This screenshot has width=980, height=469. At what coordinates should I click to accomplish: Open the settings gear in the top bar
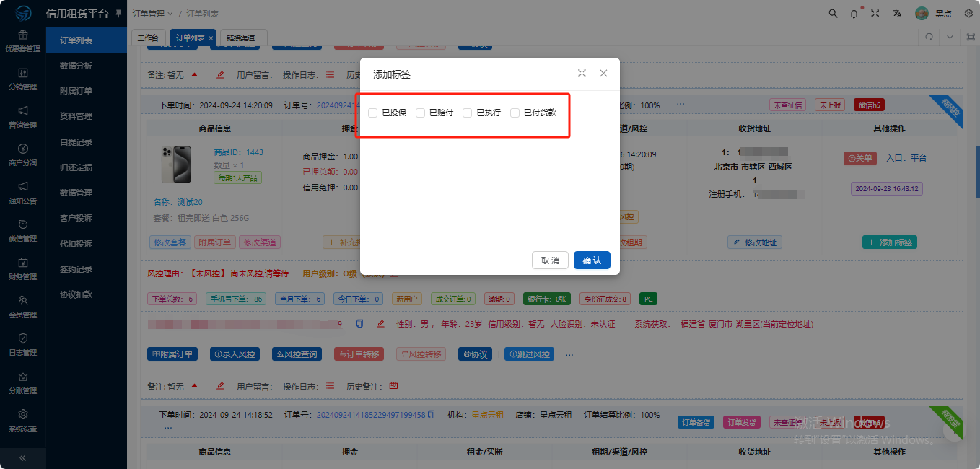968,14
